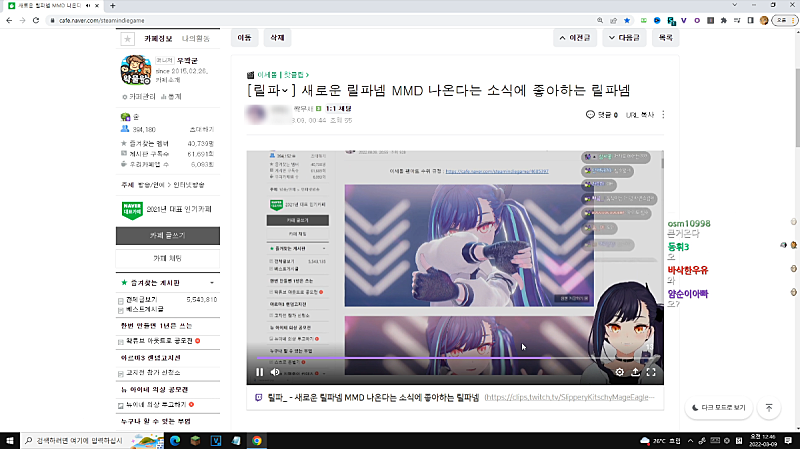Open 통계 statistics link
800x449 pixels.
(171, 96)
